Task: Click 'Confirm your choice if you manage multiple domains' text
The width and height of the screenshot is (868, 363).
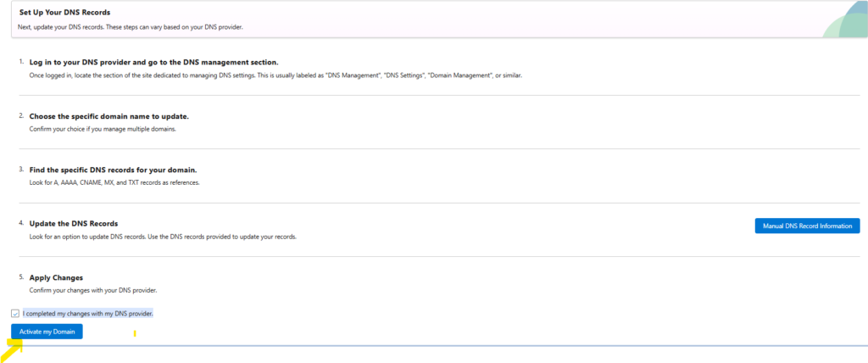Action: coord(103,129)
